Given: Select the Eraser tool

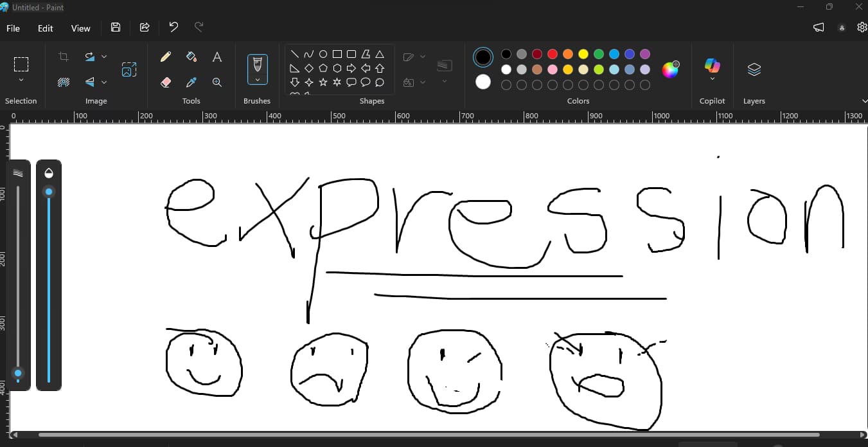Looking at the screenshot, I should pos(166,82).
